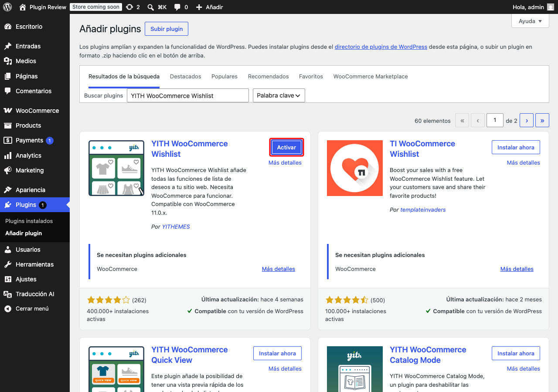Open Más detalles under TI Wishlist install button
This screenshot has width=558, height=392.
click(524, 162)
